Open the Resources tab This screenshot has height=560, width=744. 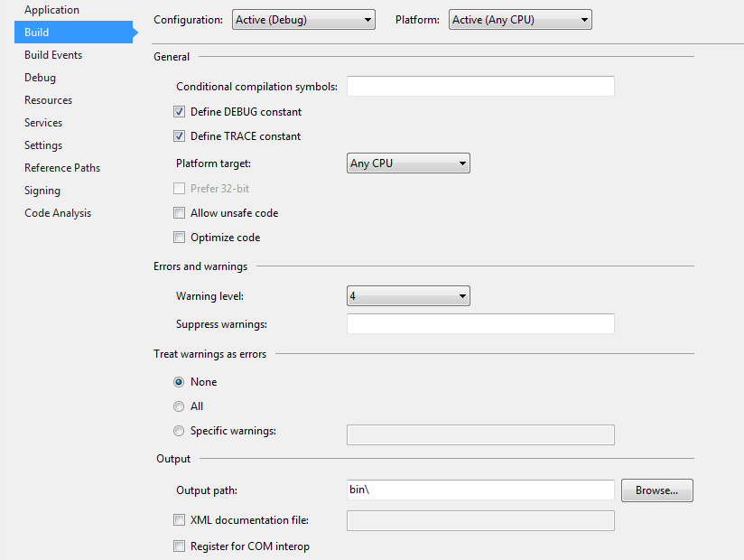click(x=48, y=100)
